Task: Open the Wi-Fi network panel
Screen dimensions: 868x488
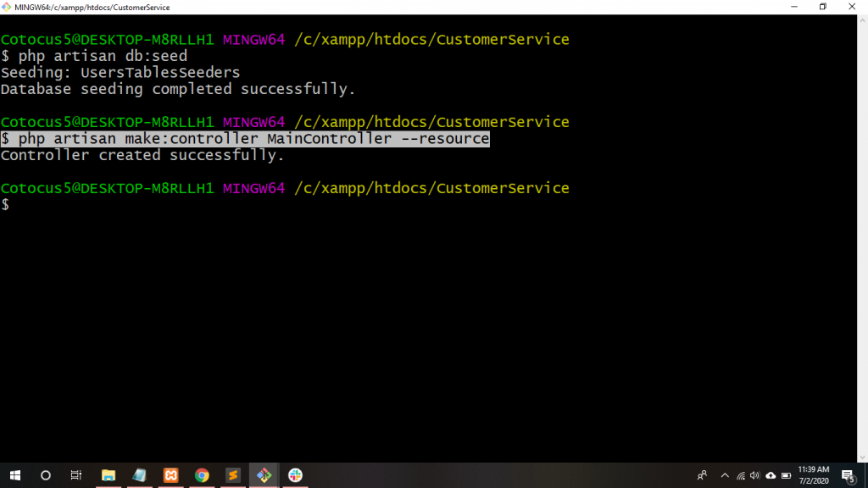Action: coord(741,475)
